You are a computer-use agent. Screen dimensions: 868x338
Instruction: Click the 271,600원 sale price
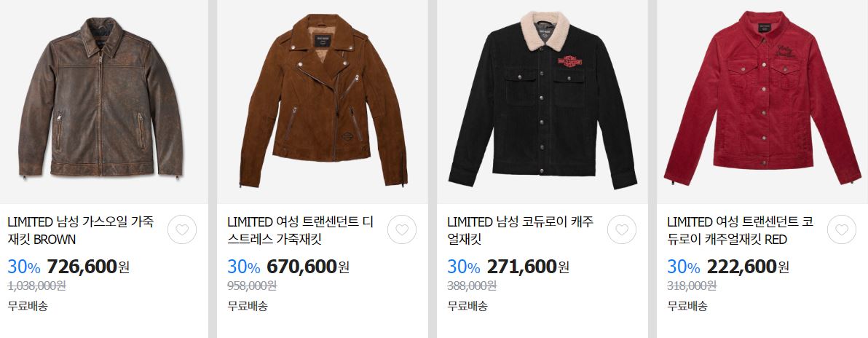(528, 267)
